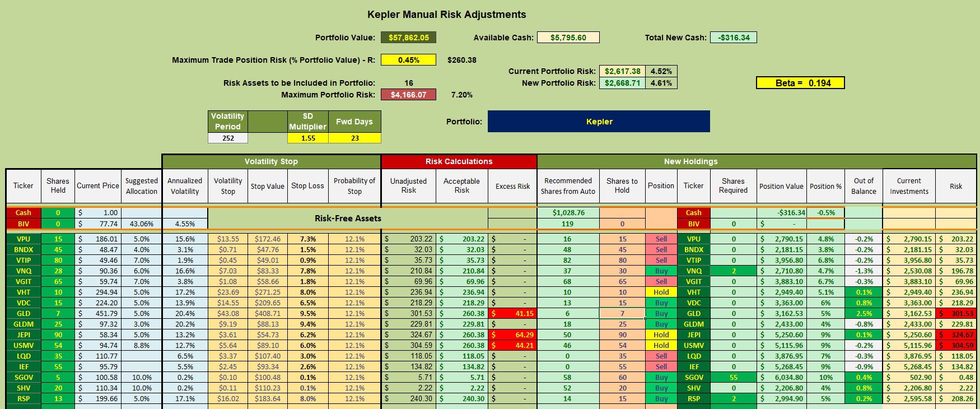This screenshot has height=409, width=980.
Task: Click the VPU ticker in first column
Action: tap(24, 239)
